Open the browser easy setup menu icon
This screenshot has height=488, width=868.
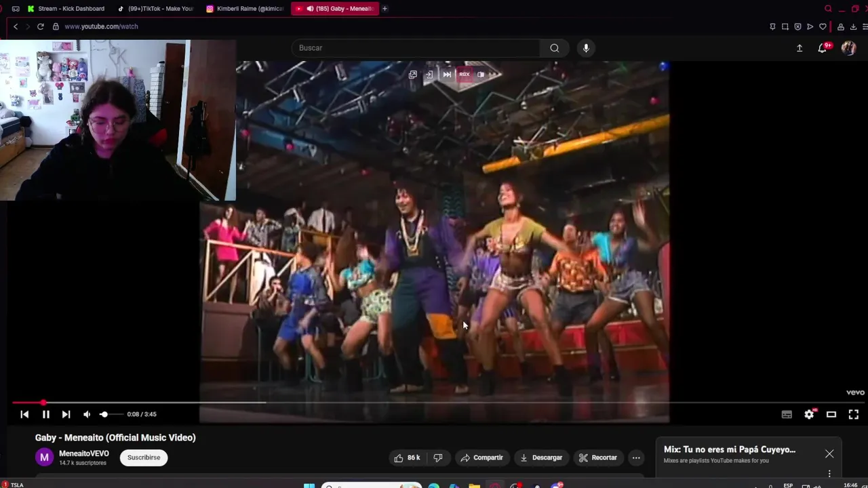[x=865, y=26]
